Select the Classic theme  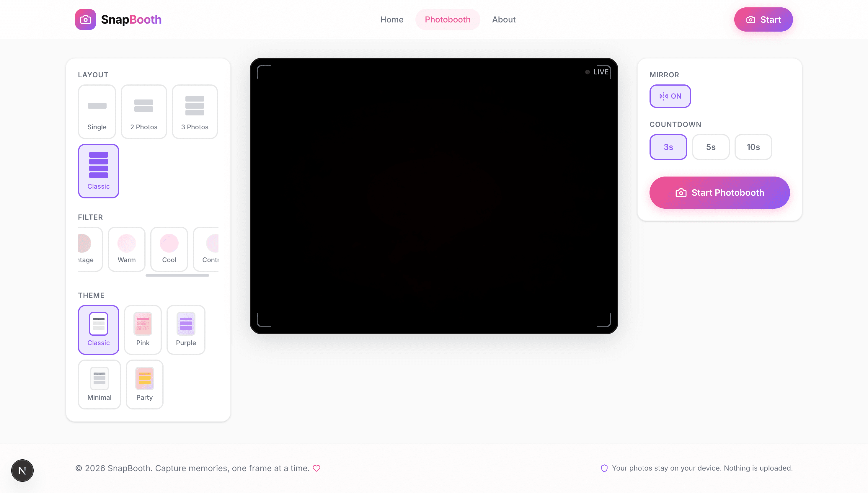pos(99,329)
